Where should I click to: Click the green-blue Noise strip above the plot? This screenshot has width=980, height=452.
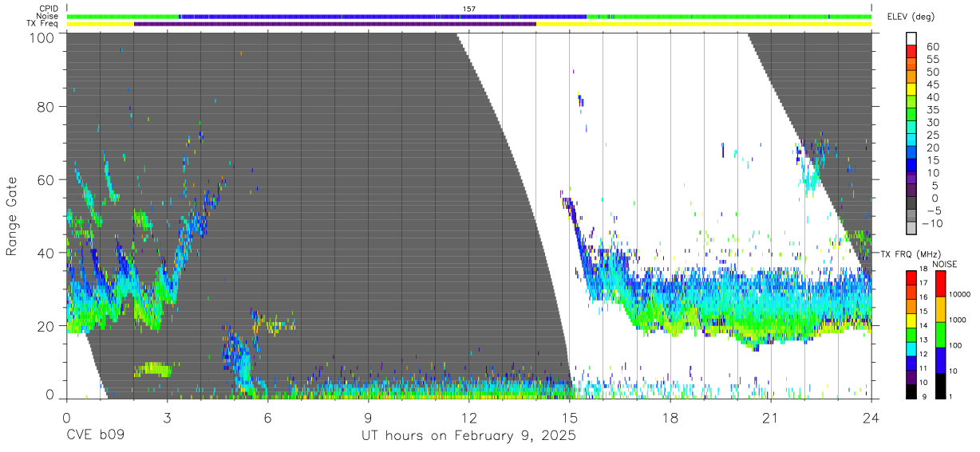469,16
